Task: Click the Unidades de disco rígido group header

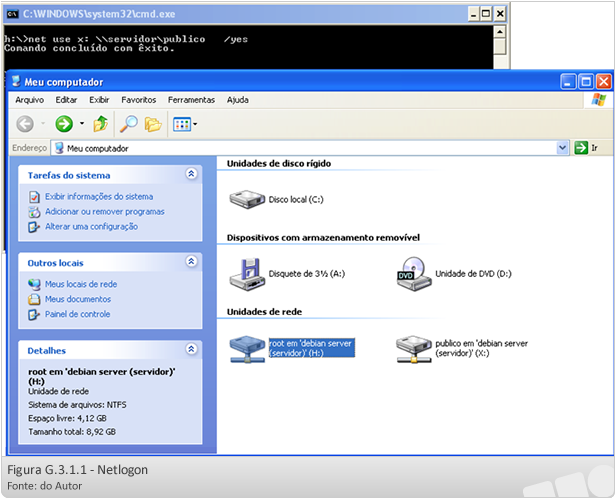Action: [x=279, y=164]
